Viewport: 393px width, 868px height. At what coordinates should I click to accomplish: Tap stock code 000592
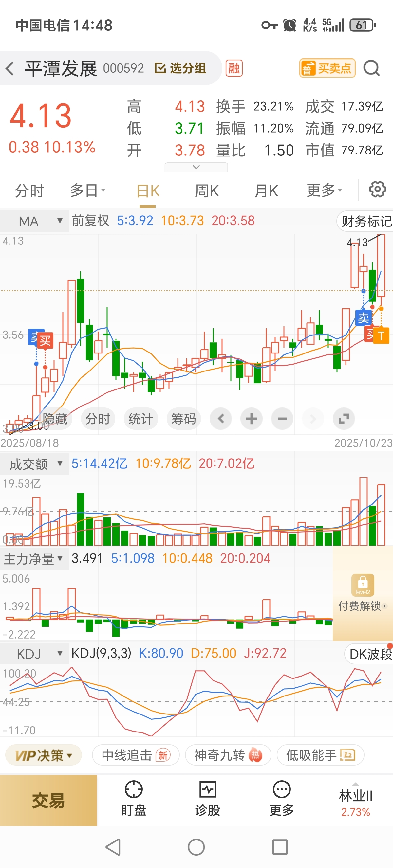(123, 68)
